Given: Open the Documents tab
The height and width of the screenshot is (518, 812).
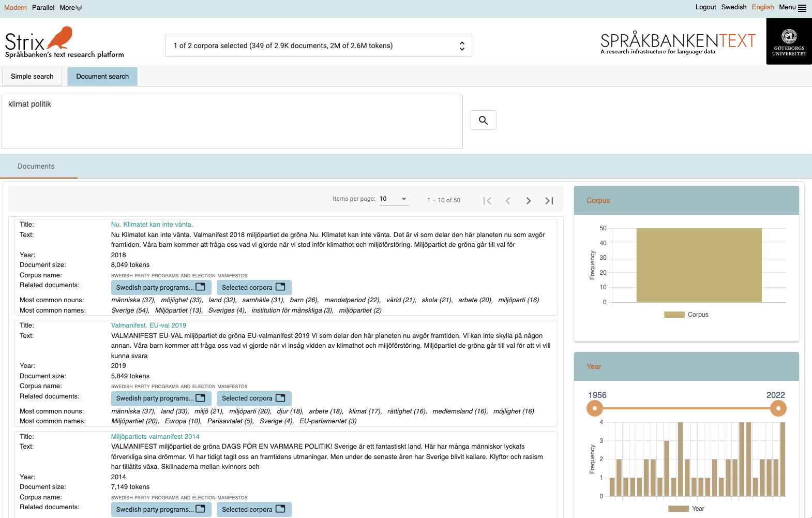Looking at the screenshot, I should 36,167.
